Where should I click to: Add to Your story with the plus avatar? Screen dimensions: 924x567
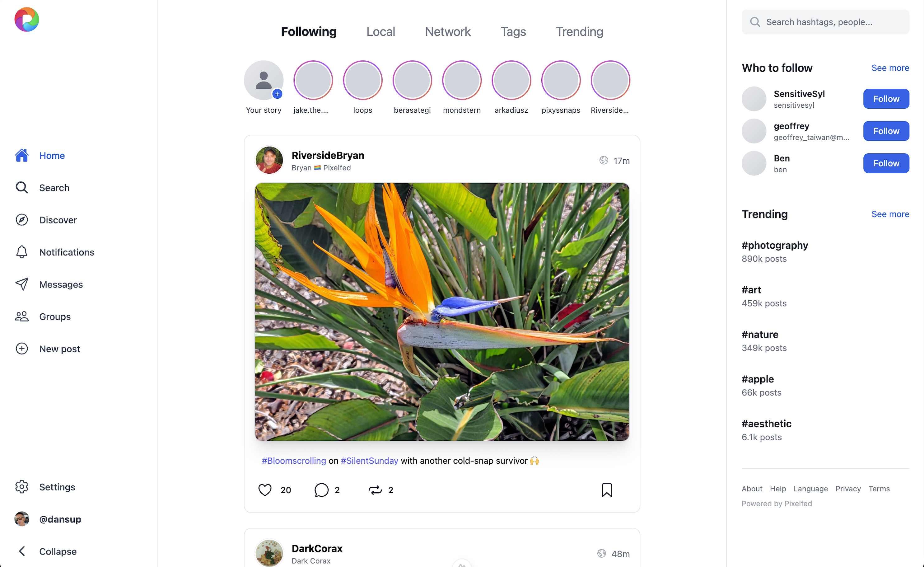tap(264, 81)
